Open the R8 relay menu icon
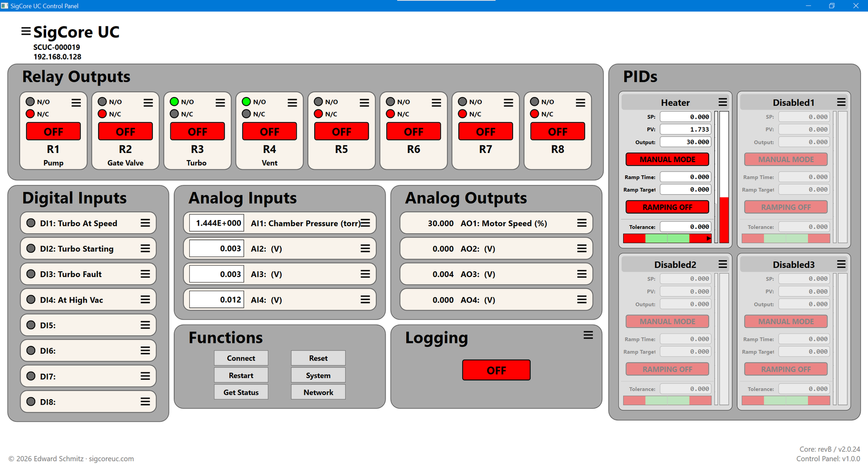This screenshot has width=868, height=468. tap(580, 102)
